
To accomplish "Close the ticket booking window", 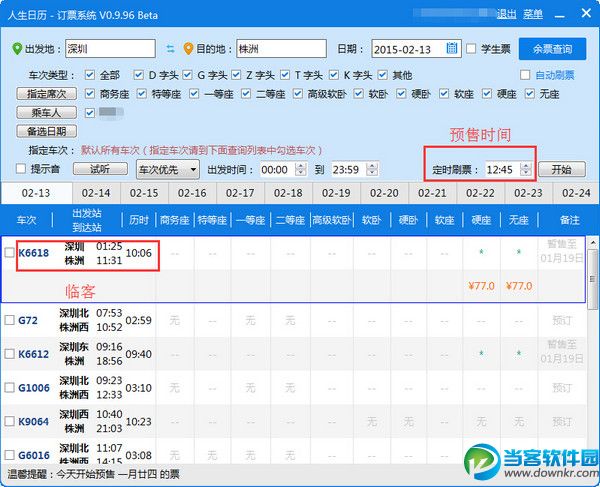I will pos(586,13).
